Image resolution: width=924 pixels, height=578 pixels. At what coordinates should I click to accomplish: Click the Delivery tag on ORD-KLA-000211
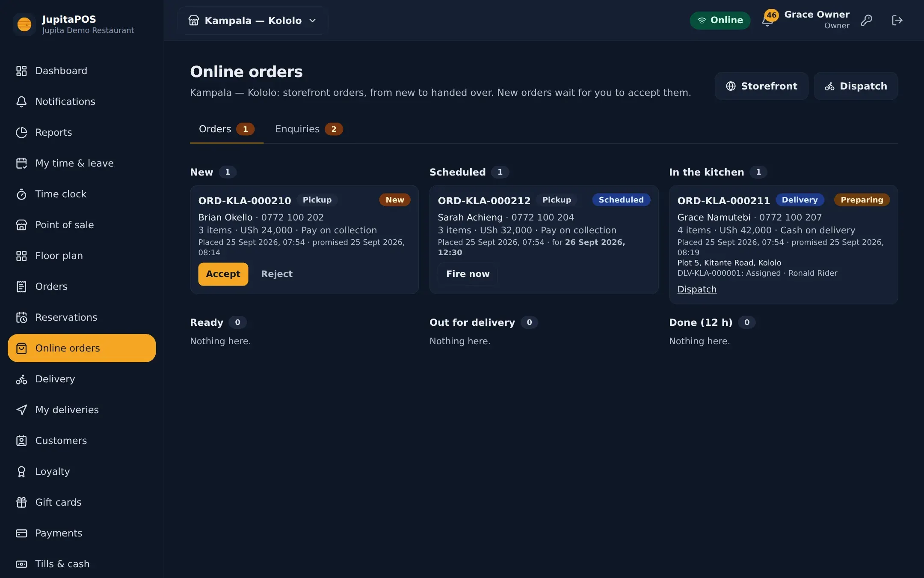tap(800, 200)
